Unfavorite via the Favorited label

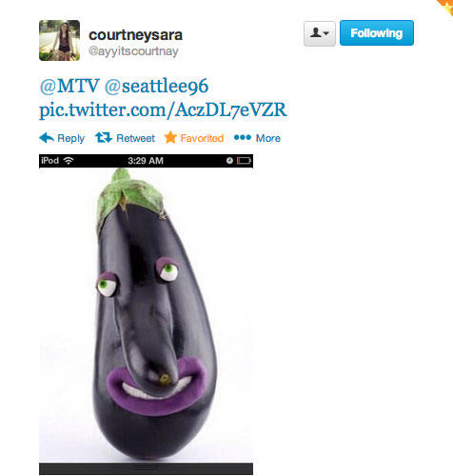click(x=202, y=138)
